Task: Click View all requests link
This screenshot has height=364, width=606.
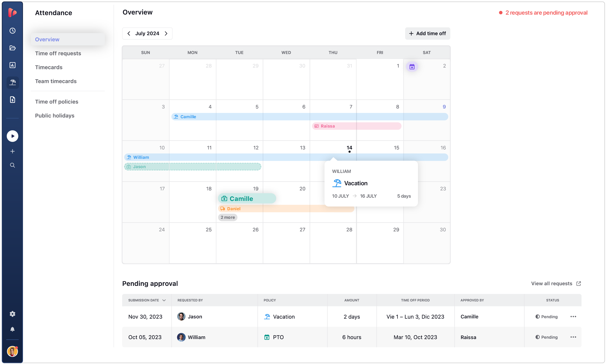Action: [x=556, y=284]
